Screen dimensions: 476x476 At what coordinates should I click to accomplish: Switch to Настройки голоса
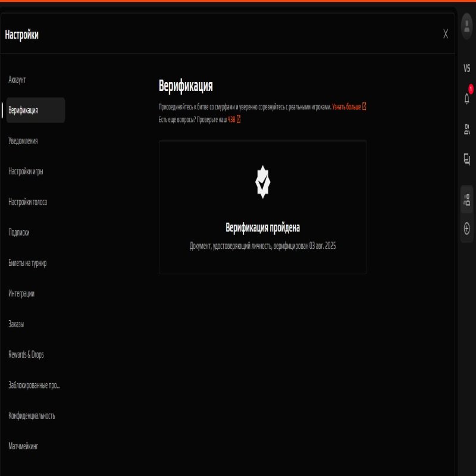(x=28, y=202)
